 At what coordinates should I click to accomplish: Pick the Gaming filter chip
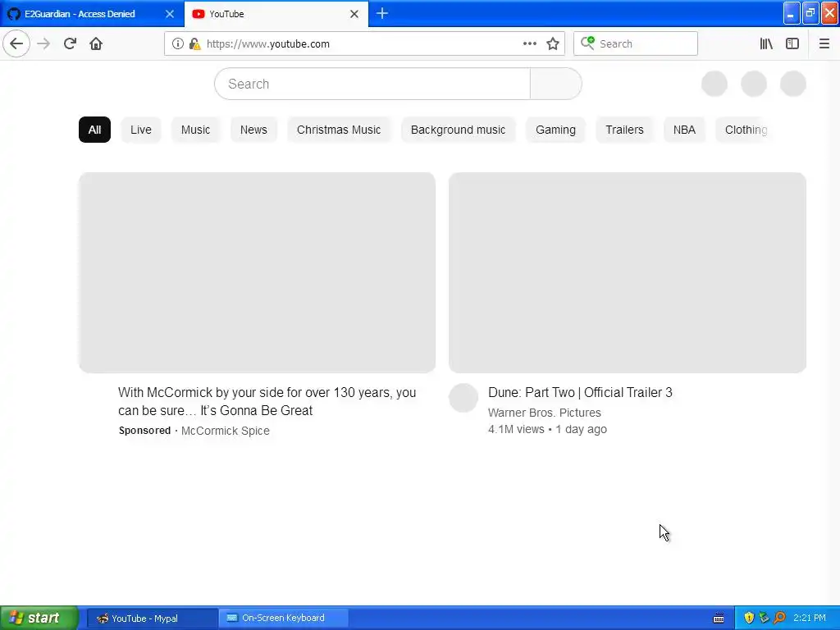[x=555, y=130]
